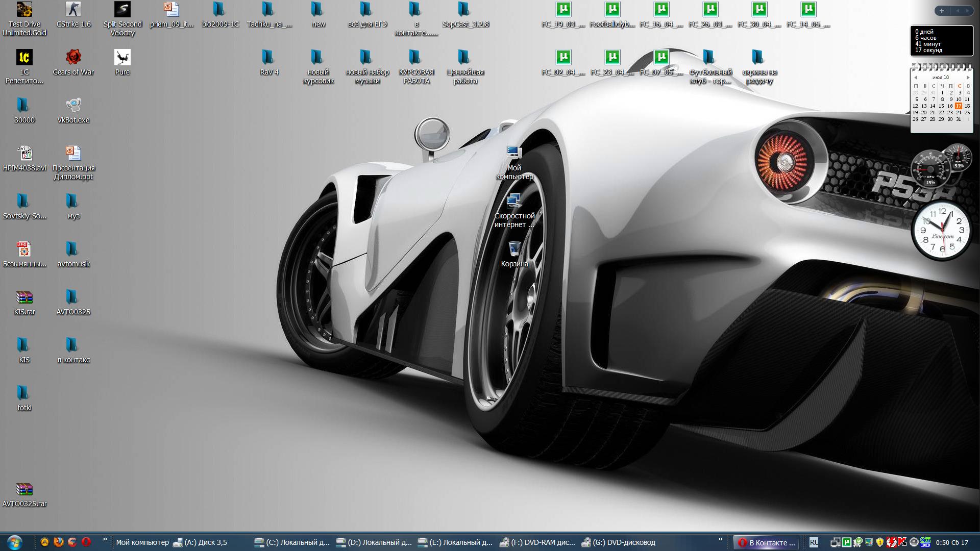This screenshot has width=980, height=551.
Task: Click the Kaspersky tray icon
Action: pos(902,542)
